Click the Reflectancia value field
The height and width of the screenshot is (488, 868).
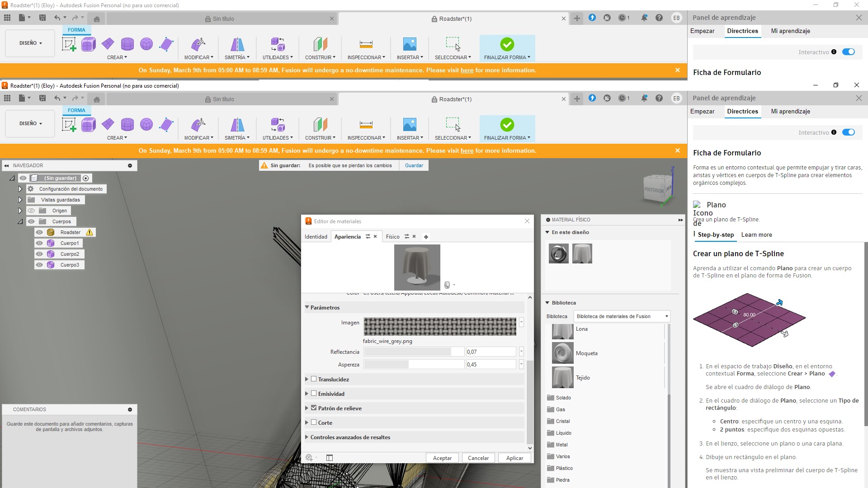pos(490,352)
